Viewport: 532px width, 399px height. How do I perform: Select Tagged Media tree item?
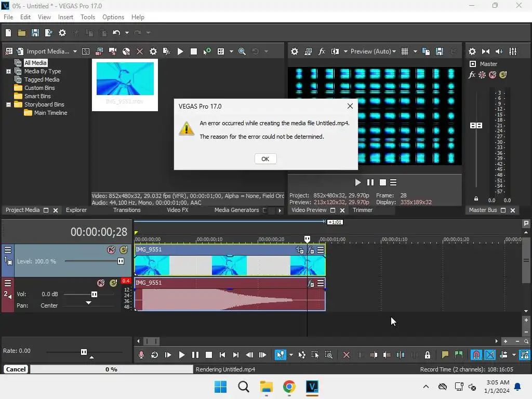pyautogui.click(x=42, y=79)
